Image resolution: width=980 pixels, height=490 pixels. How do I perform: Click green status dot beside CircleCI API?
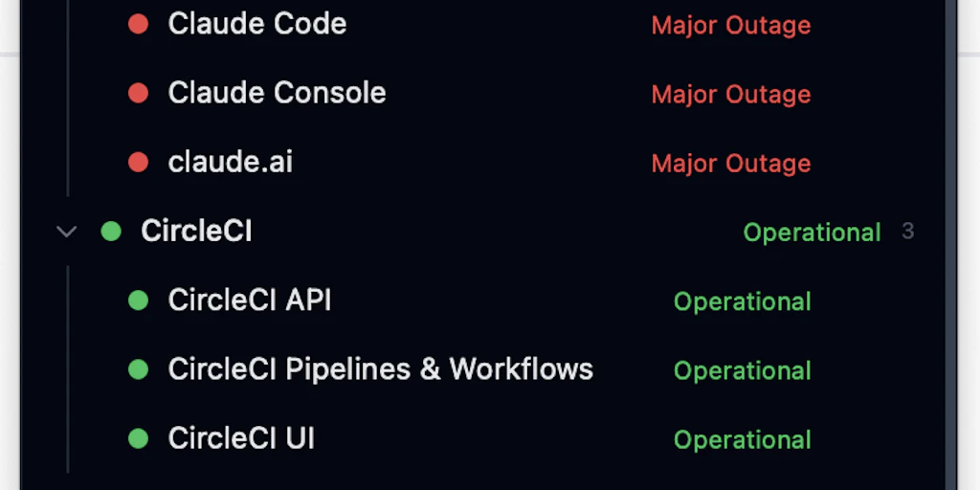pos(138,300)
